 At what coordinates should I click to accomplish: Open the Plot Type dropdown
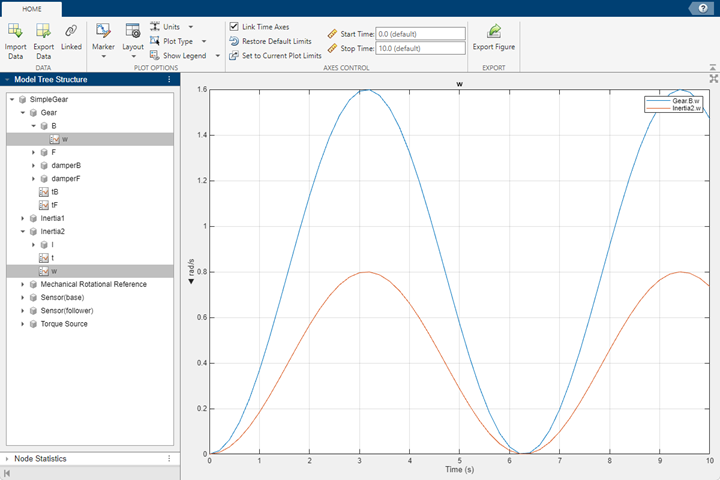(177, 41)
